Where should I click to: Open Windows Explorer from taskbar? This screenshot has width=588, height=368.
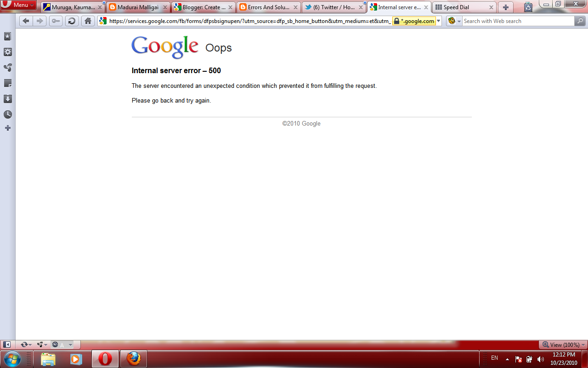click(x=48, y=359)
